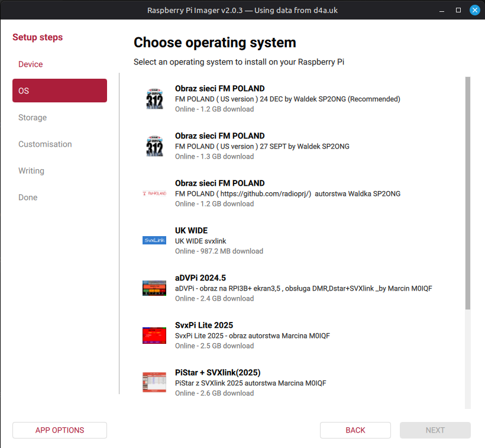485x448 pixels.
Task: Select the OS step in sidebar
Action: pyautogui.click(x=59, y=91)
